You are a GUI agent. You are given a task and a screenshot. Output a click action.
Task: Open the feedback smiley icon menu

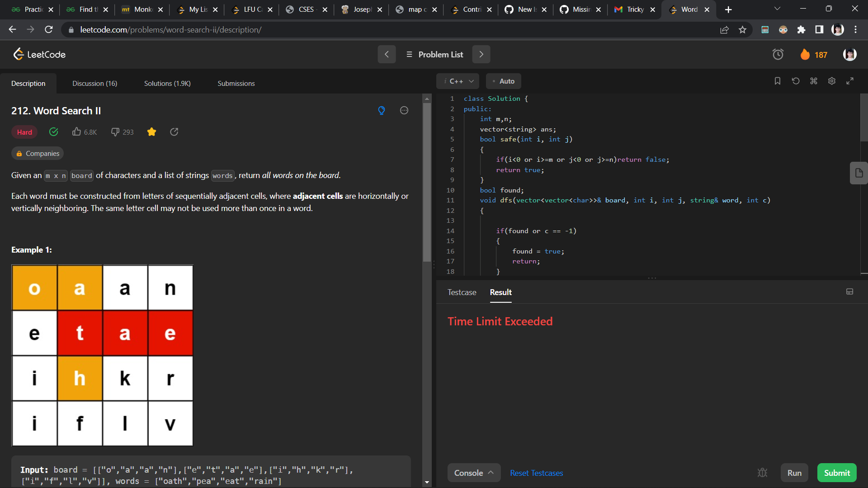pos(404,111)
